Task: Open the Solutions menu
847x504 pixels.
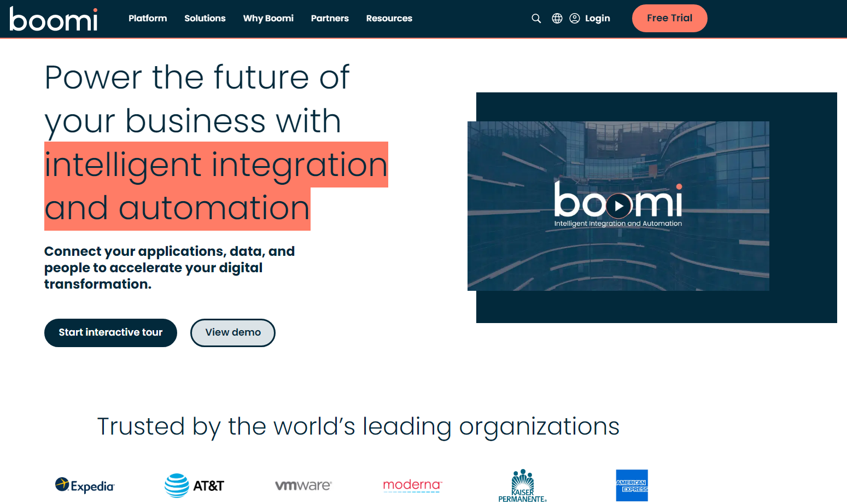Action: 205,19
